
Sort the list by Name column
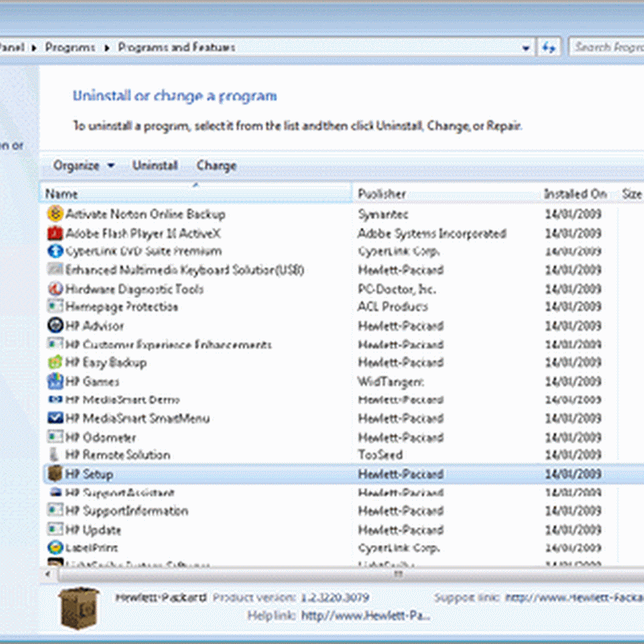coord(196,193)
